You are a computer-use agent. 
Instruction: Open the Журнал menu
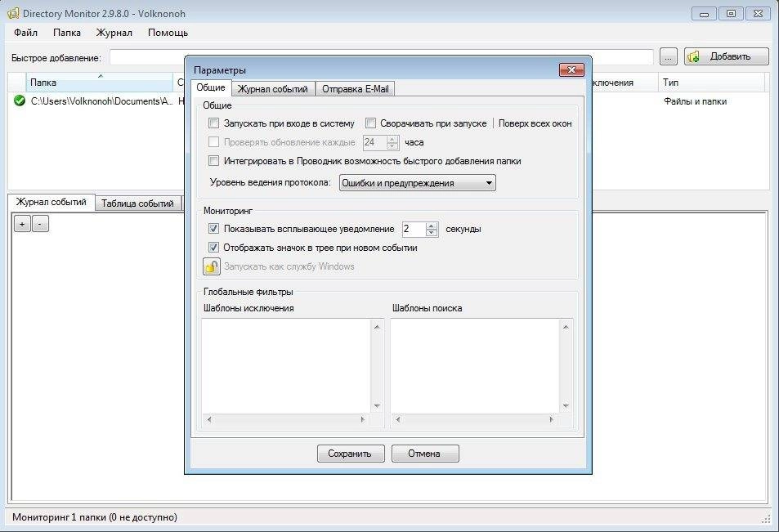(114, 33)
